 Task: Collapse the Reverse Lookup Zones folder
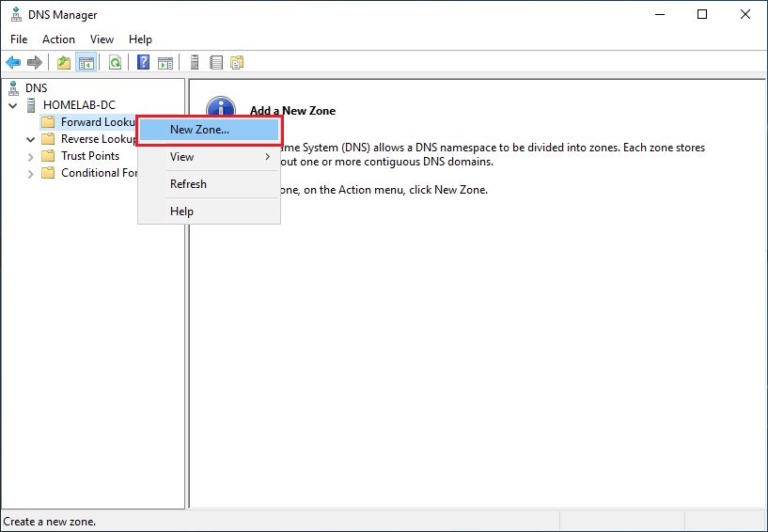point(30,139)
